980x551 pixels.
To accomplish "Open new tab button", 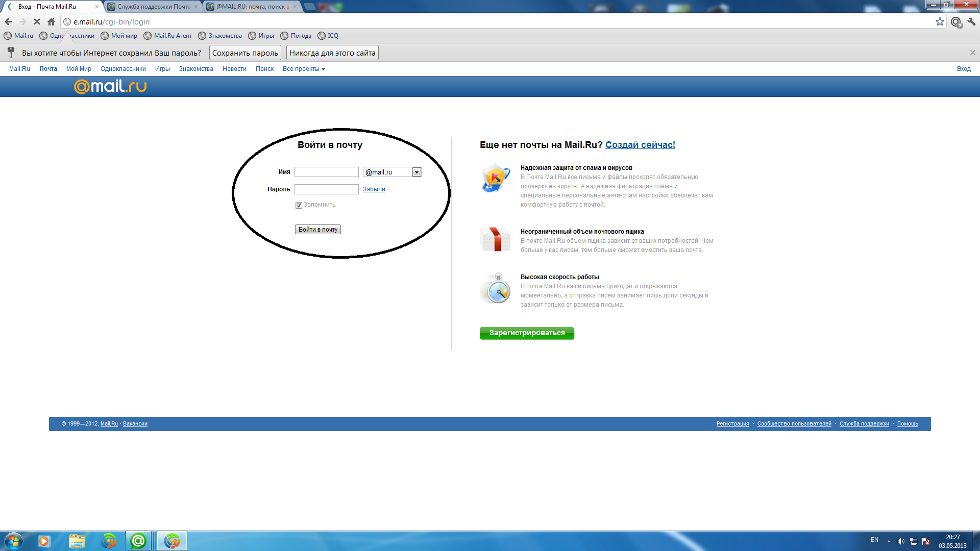I will 309,7.
